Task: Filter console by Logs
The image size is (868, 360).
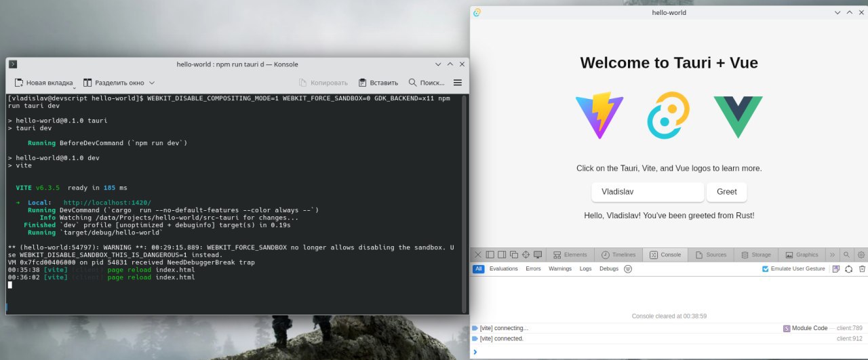Action: (x=585, y=268)
